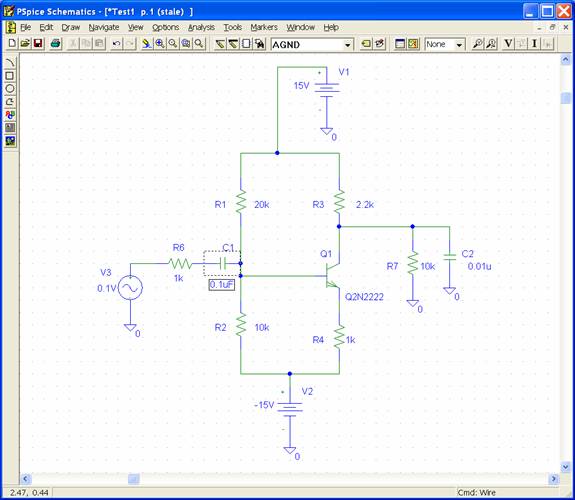The width and height of the screenshot is (575, 500).
Task: Open the None marker dropdown
Action: pos(459,45)
